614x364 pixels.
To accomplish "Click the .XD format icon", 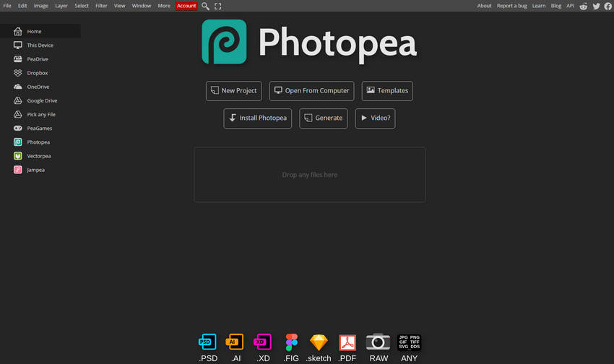I will tap(262, 342).
